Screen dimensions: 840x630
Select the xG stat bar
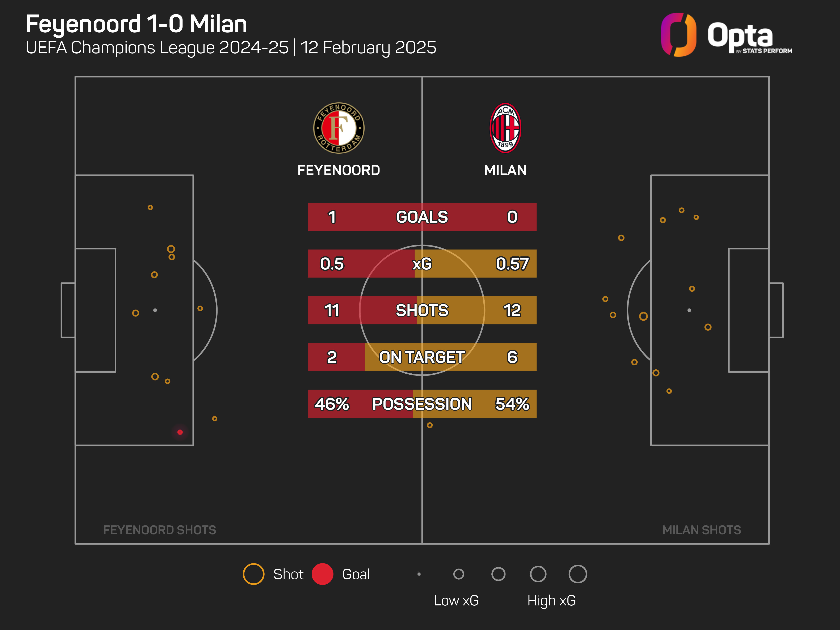422,264
